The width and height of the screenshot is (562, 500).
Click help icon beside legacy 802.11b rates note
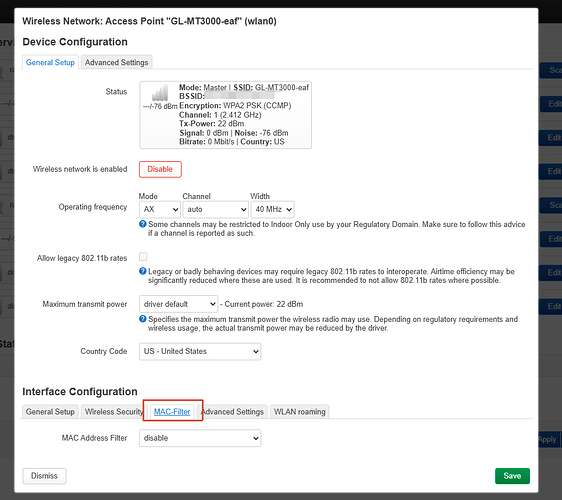(x=143, y=271)
